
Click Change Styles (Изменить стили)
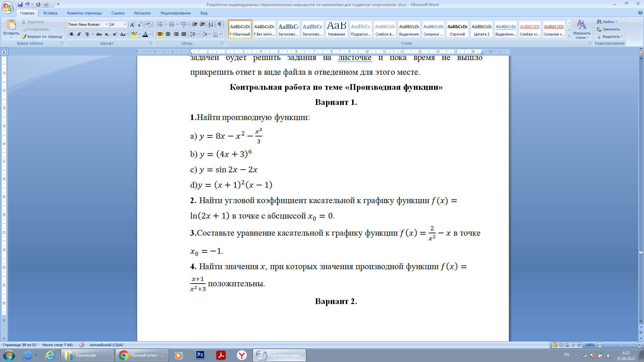coord(582,29)
